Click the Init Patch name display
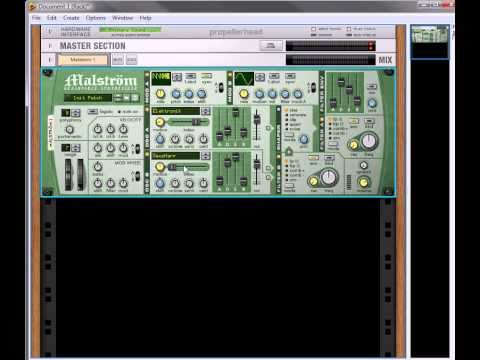The image size is (480, 360). (88, 98)
